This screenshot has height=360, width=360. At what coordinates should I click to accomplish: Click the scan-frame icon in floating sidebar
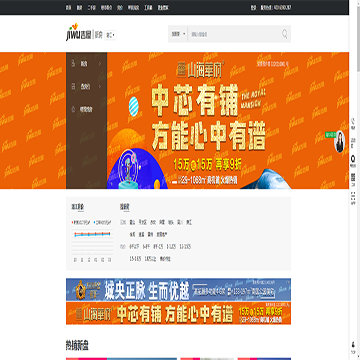pyautogui.click(x=353, y=196)
